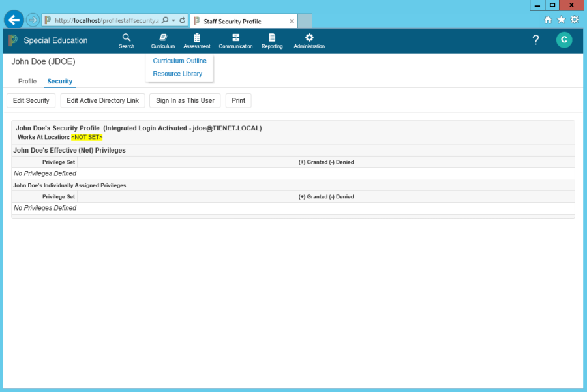The height and width of the screenshot is (392, 587).
Task: Expand the address bar search dropdown arrow
Action: tap(173, 20)
